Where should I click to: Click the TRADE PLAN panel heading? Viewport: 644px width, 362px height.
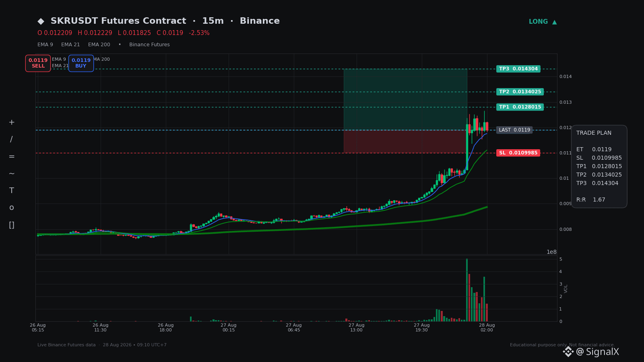click(594, 133)
